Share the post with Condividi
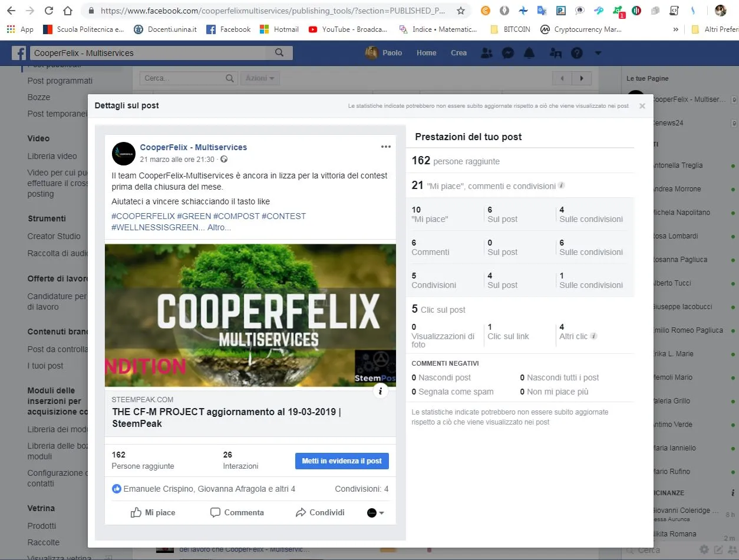The height and width of the screenshot is (560, 739). pos(320,512)
